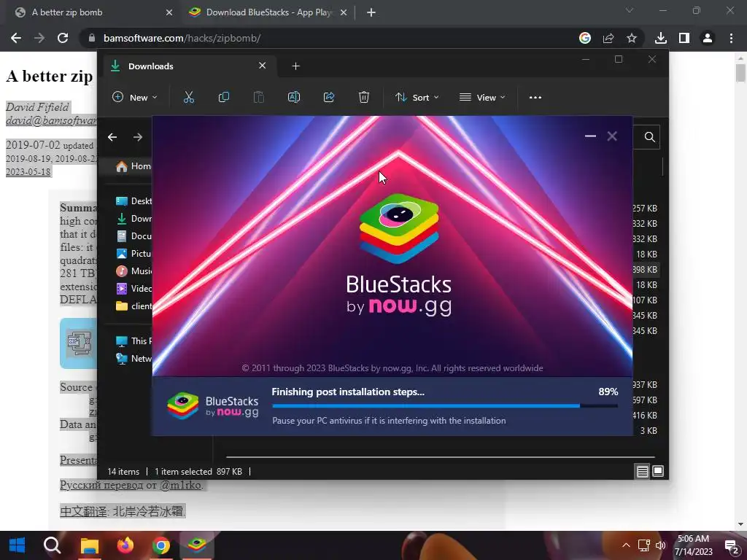
Task: Click the Paste icon in File Explorer toolbar
Action: point(259,97)
